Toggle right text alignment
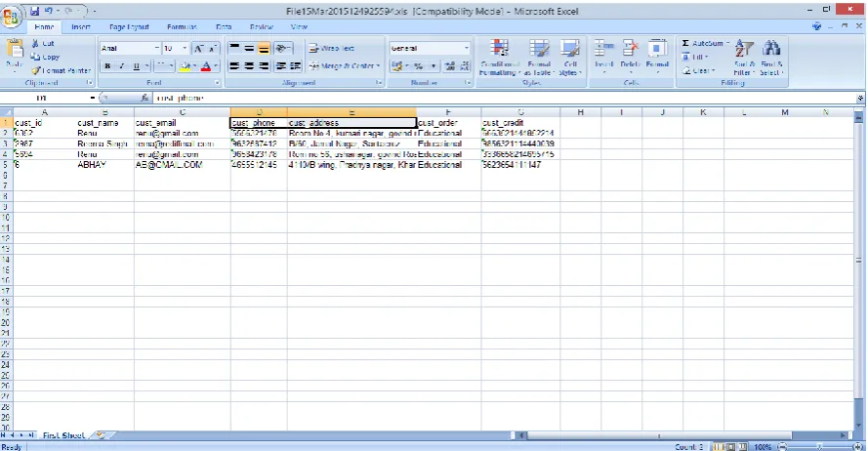The height and width of the screenshot is (451, 868). 264,65
